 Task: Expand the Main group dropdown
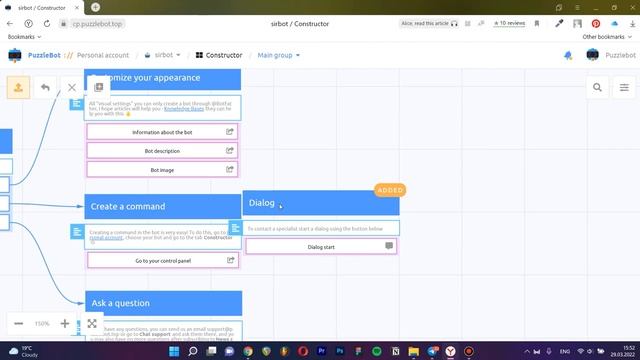point(278,55)
